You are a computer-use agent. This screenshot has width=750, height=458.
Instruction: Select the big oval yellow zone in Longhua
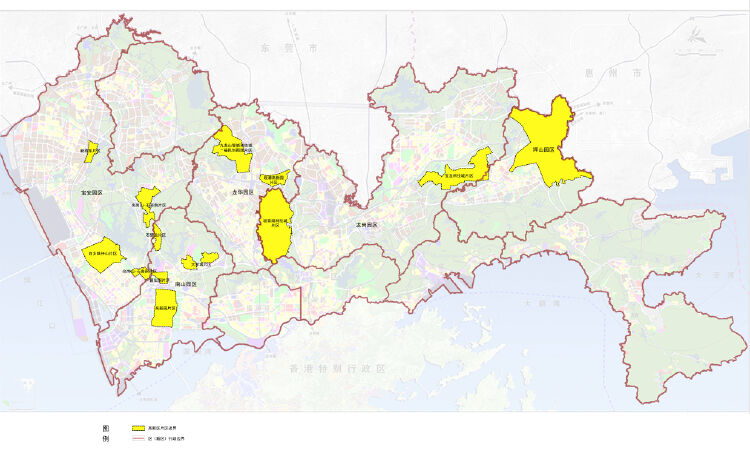274,225
